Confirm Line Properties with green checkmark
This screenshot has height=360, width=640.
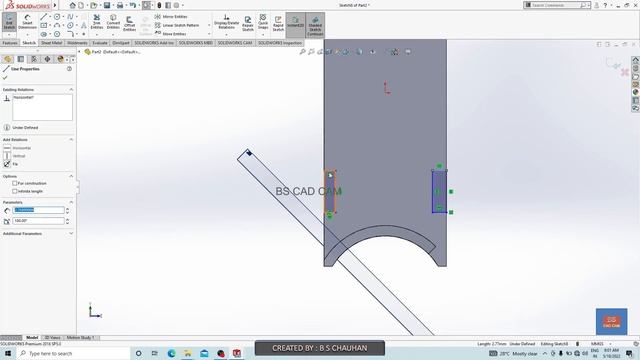click(x=5, y=78)
